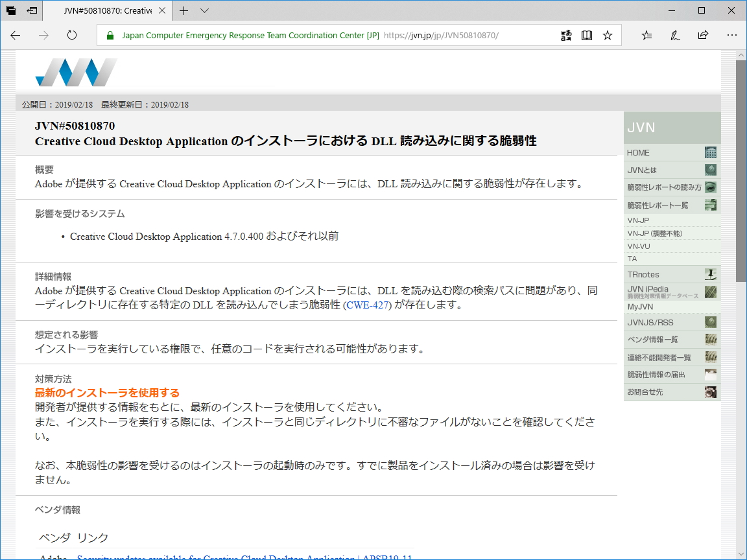Viewport: 747px width, 560px height.
Task: Show tab previews chevron
Action: pyautogui.click(x=204, y=10)
